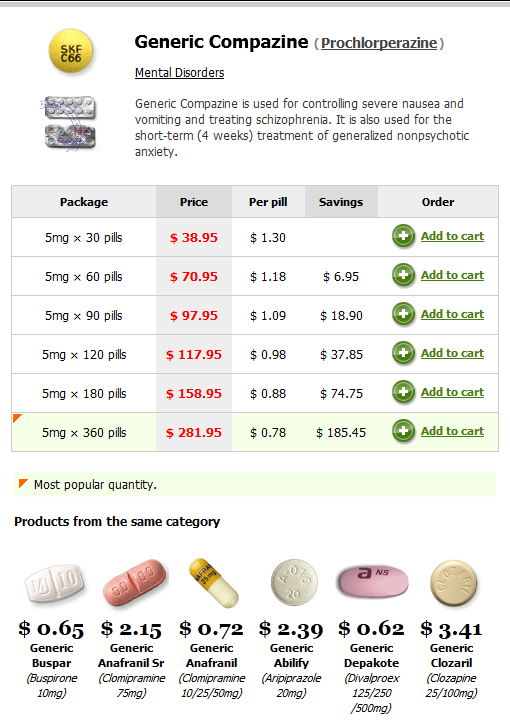The width and height of the screenshot is (510, 720).
Task: Click green plus icon for 120 pills
Action: point(404,353)
